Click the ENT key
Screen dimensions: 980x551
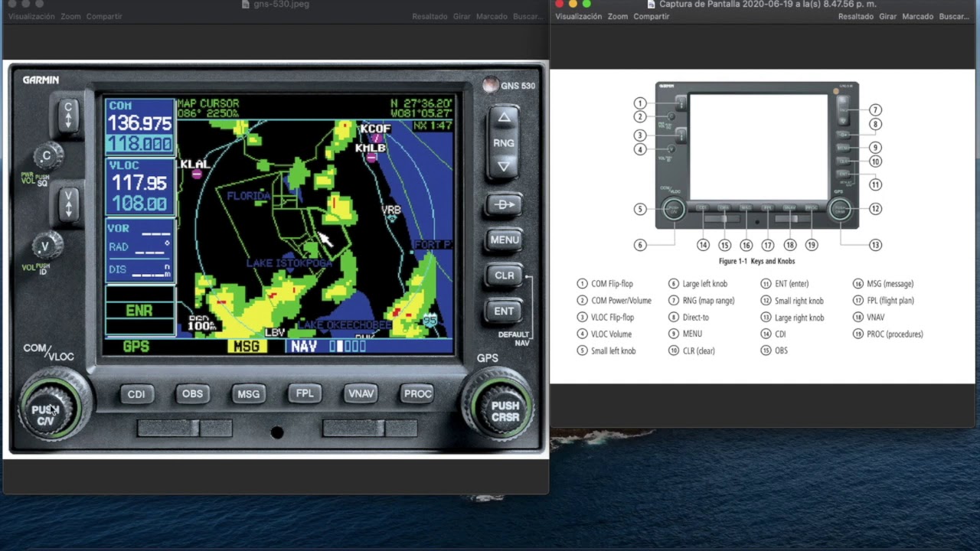505,311
